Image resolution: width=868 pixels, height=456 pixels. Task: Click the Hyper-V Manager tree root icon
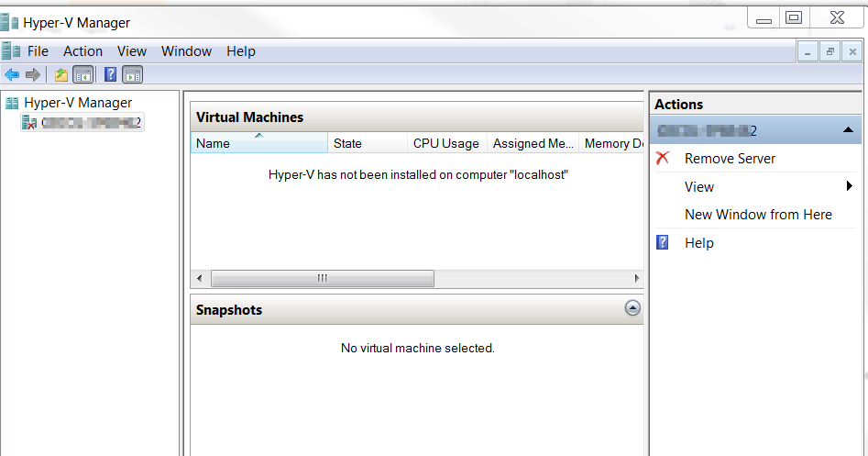click(x=12, y=103)
